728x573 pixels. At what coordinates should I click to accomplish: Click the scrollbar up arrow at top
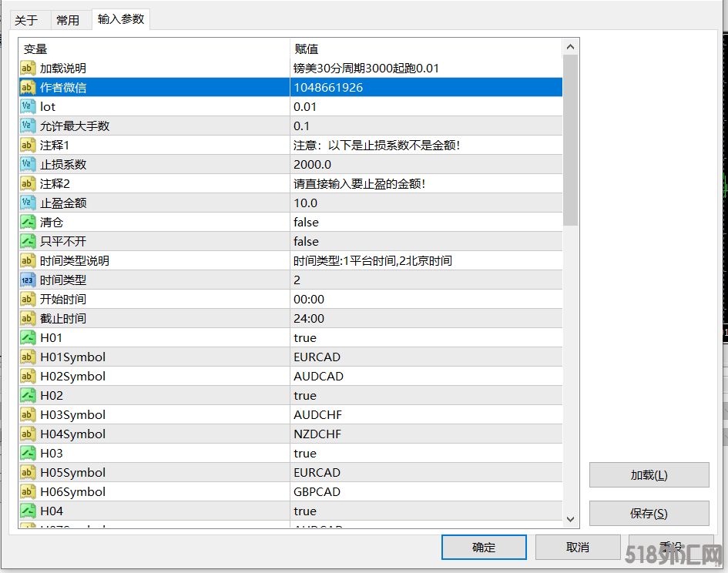[570, 48]
